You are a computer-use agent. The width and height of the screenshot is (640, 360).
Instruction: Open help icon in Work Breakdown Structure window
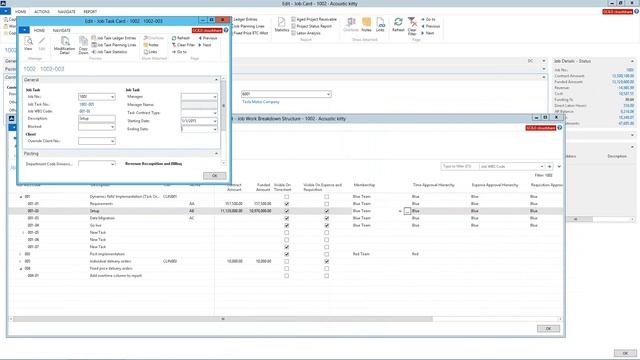[x=560, y=128]
